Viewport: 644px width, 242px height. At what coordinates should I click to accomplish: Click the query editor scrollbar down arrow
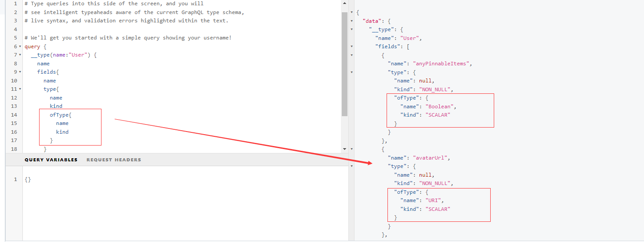[x=344, y=149]
